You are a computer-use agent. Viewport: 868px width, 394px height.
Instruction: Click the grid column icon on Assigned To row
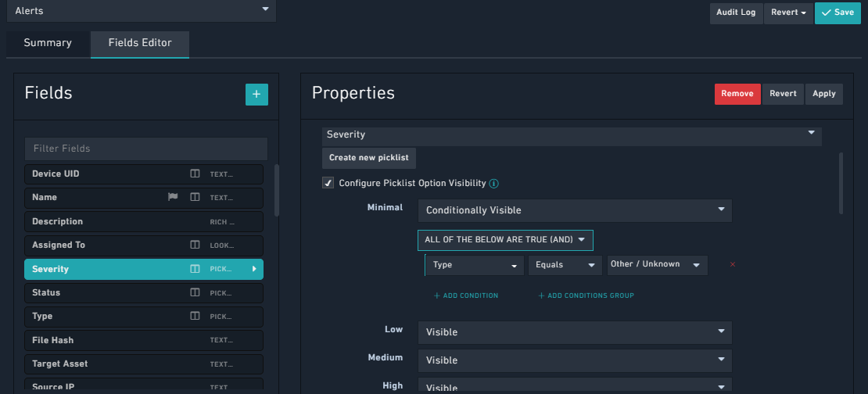[x=195, y=245]
